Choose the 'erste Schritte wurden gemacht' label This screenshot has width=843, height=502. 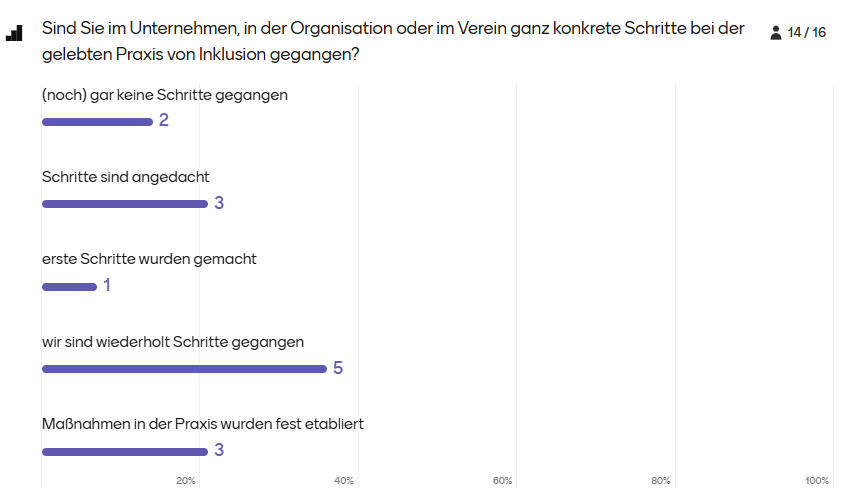(149, 259)
